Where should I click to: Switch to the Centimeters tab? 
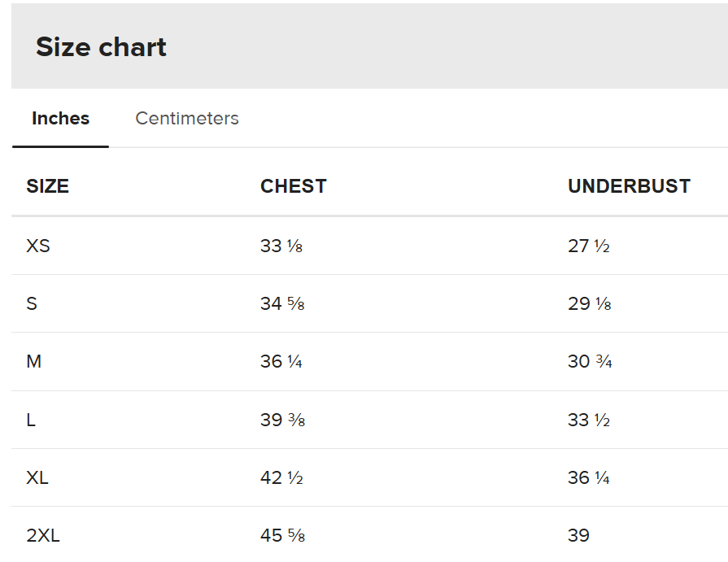[x=187, y=119]
